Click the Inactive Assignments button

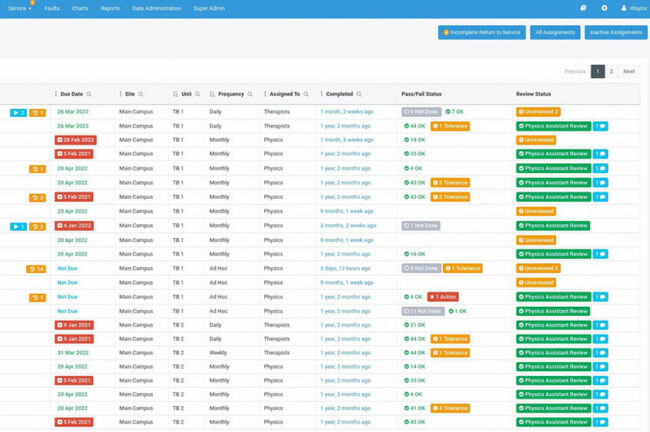coord(615,32)
